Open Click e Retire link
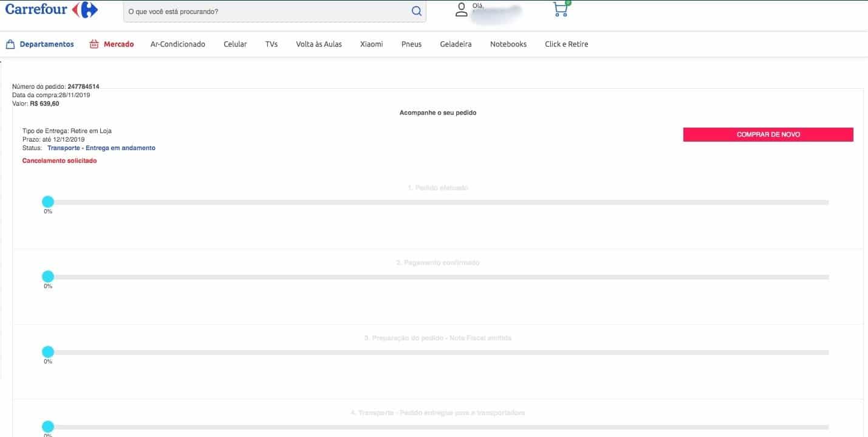 (x=567, y=44)
